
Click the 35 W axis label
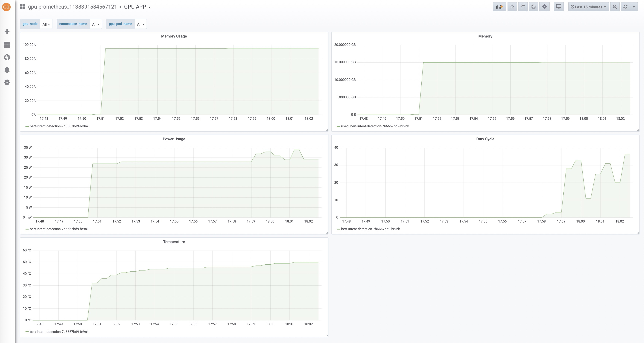tap(28, 148)
